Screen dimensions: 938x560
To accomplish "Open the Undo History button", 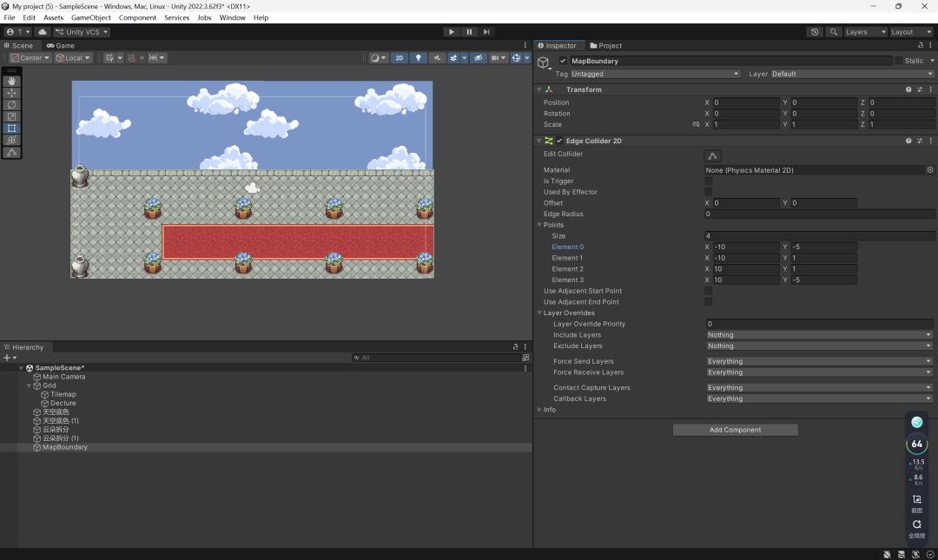I will [814, 32].
